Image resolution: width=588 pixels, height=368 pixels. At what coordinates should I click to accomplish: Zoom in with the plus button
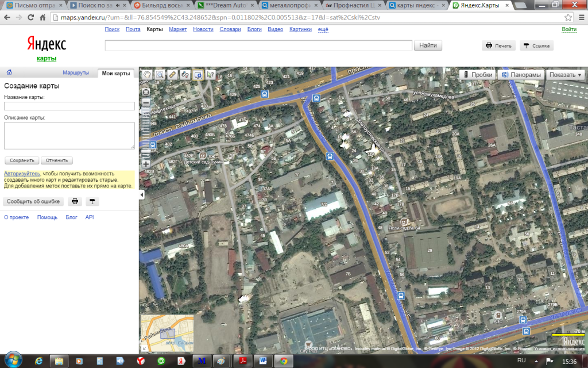[146, 164]
